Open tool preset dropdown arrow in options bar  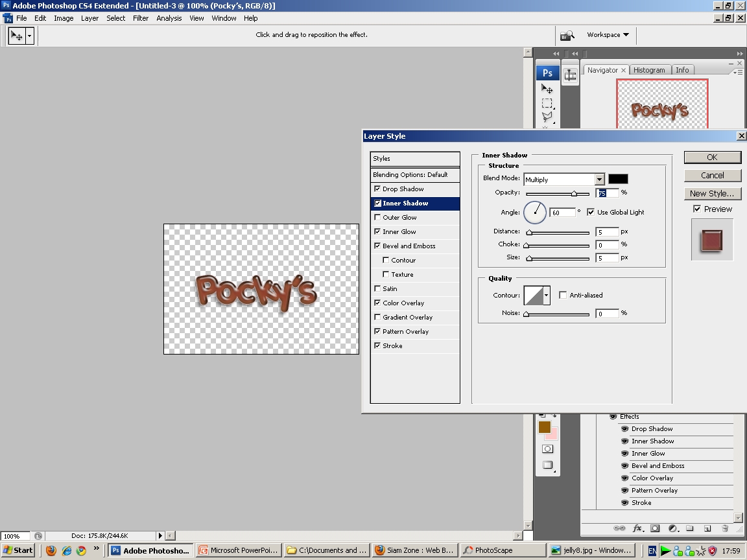30,36
